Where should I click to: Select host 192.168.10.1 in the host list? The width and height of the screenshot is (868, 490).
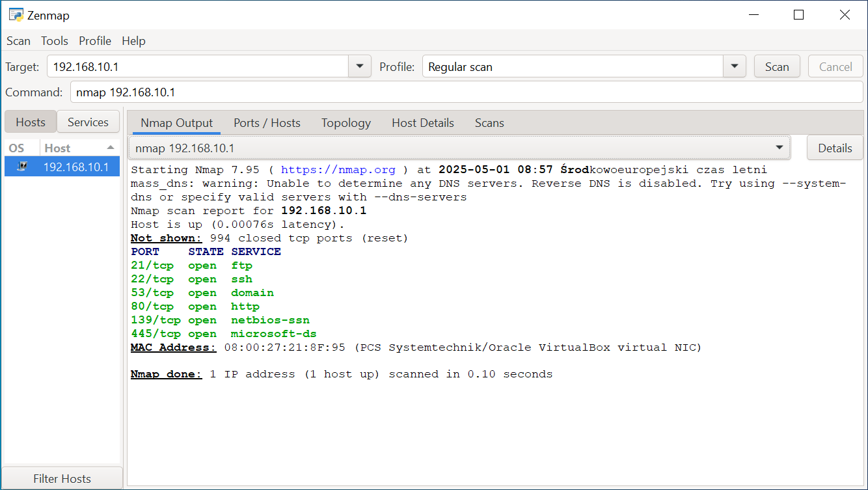pos(62,167)
